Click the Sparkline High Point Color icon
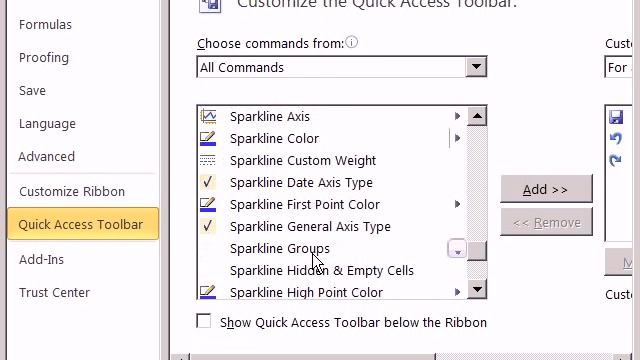 pyautogui.click(x=208, y=292)
